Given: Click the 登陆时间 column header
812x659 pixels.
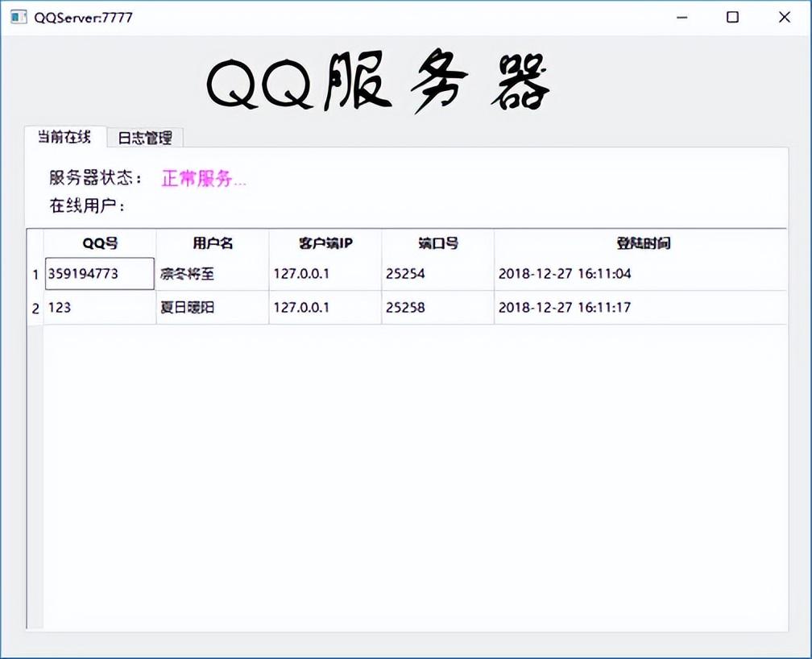Looking at the screenshot, I should coord(641,243).
